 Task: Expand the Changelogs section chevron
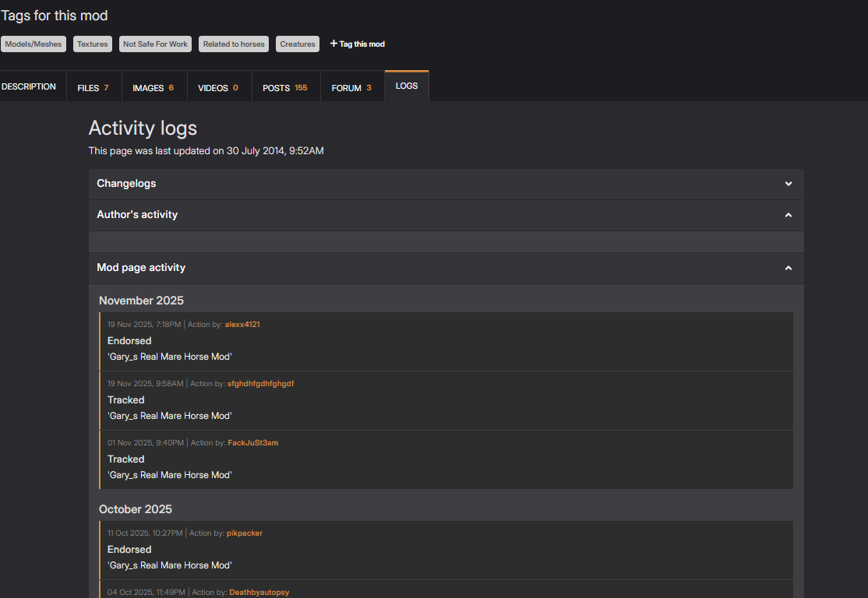pyautogui.click(x=789, y=184)
